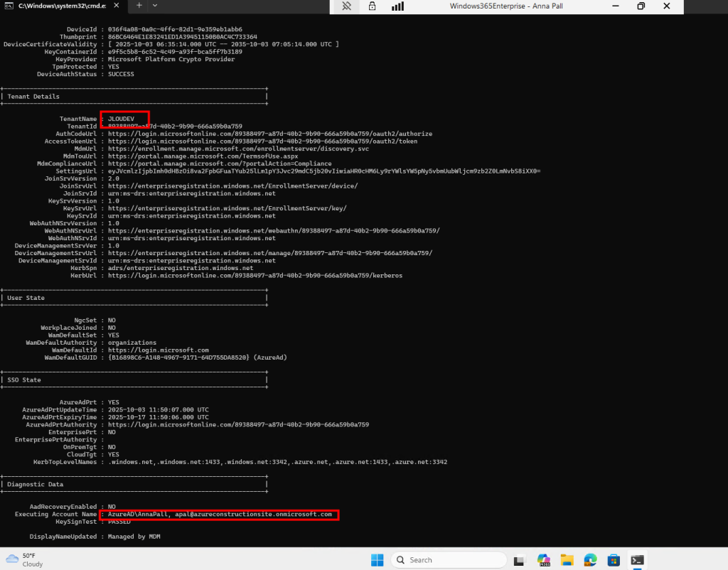Open Task View from the taskbar
728x570 pixels.
pos(518,559)
